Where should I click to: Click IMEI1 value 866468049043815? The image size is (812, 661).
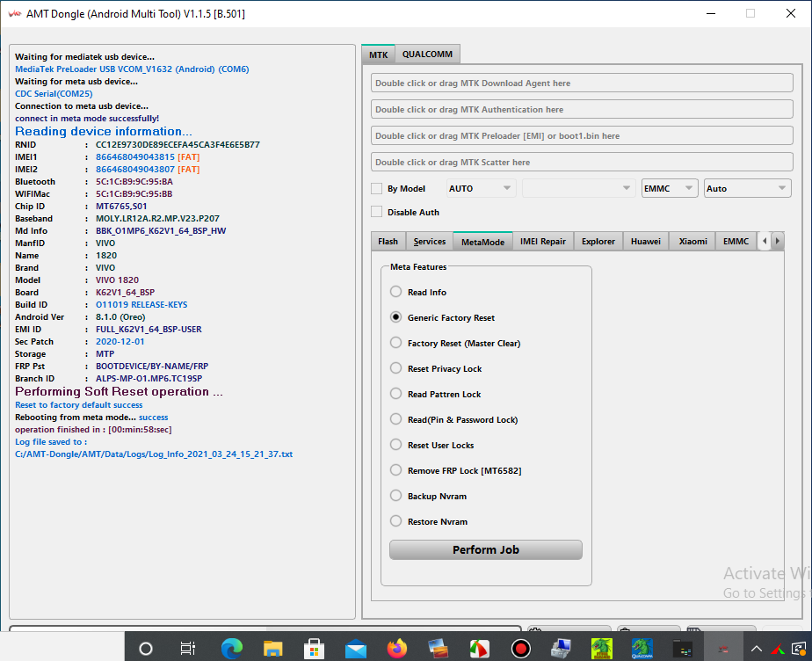click(135, 157)
